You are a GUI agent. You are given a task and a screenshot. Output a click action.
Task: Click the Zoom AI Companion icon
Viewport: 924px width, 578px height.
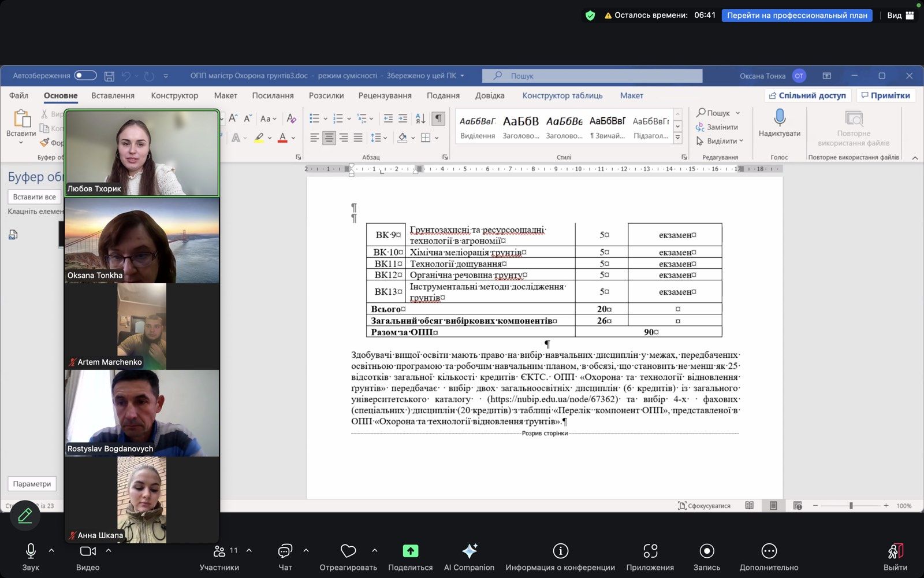tap(470, 551)
